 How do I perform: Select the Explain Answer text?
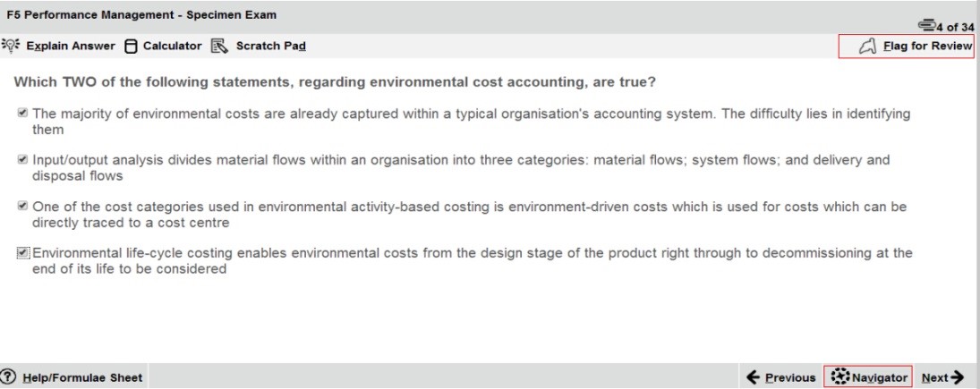pos(71,47)
